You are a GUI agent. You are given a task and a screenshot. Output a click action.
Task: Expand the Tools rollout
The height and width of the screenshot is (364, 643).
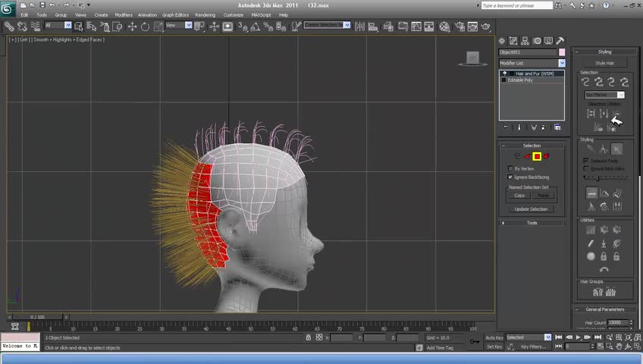point(532,223)
